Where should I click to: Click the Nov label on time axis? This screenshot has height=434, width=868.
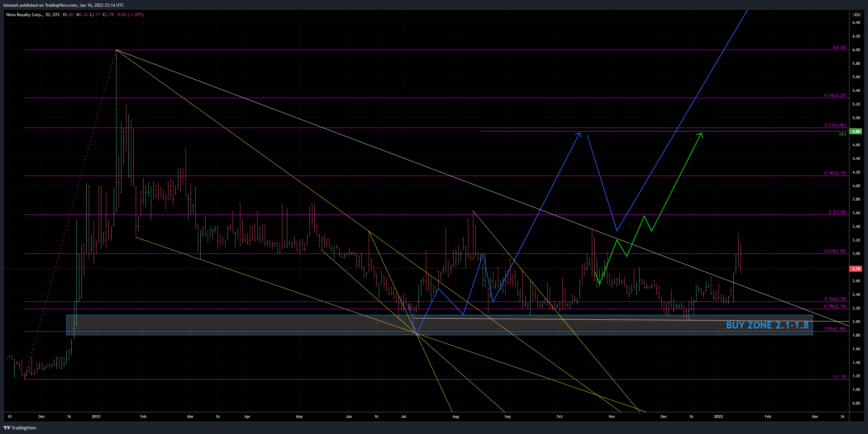pyautogui.click(x=612, y=416)
